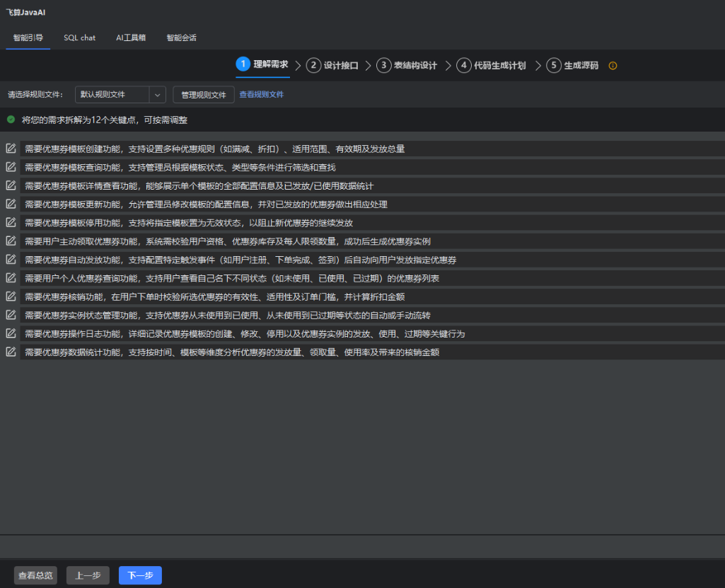This screenshot has width=725, height=588.
Task: Click the dropdown arrow of rule file selector
Action: coord(157,95)
